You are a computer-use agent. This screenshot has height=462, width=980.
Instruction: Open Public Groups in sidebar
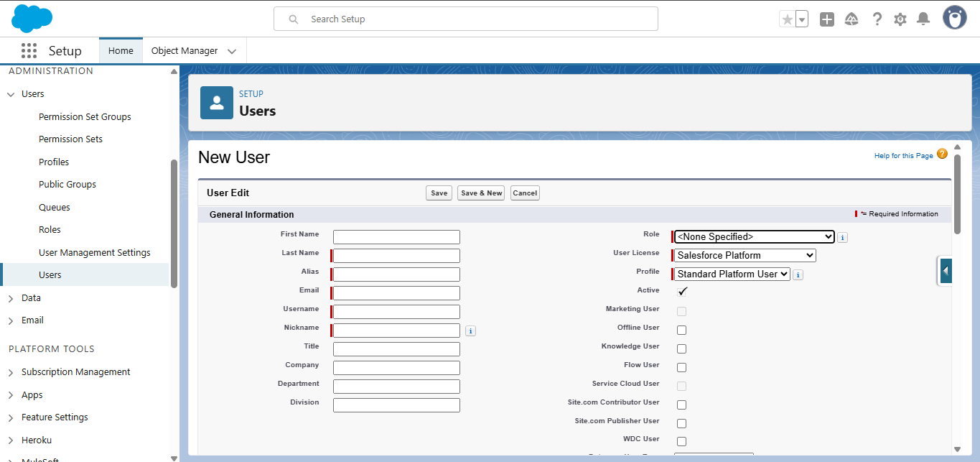(x=67, y=184)
